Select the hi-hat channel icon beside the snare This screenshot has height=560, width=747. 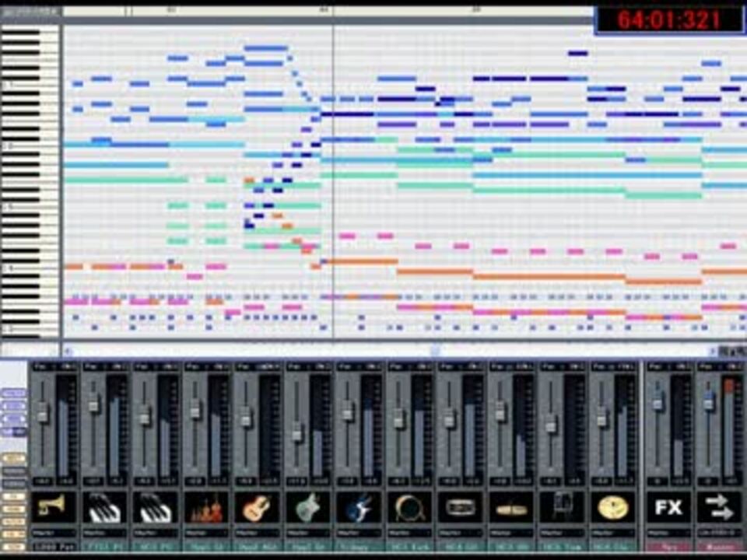click(512, 507)
